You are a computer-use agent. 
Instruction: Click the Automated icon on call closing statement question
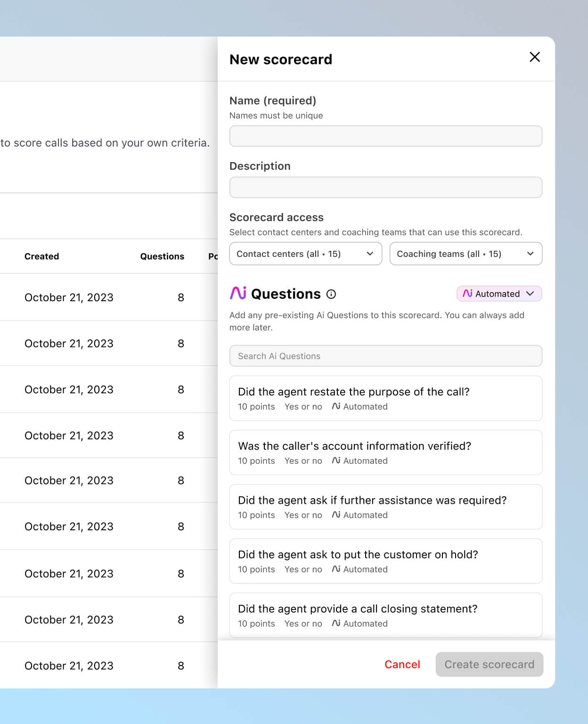click(x=336, y=624)
